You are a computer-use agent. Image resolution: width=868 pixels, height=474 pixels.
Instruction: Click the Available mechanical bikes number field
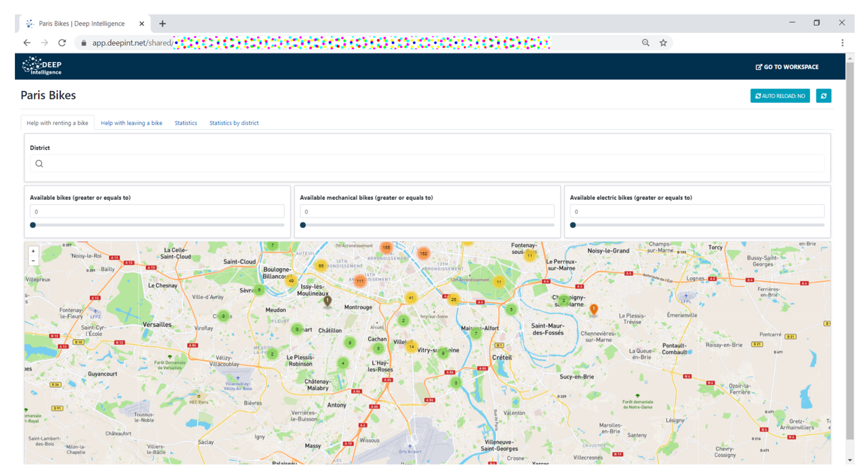427,211
